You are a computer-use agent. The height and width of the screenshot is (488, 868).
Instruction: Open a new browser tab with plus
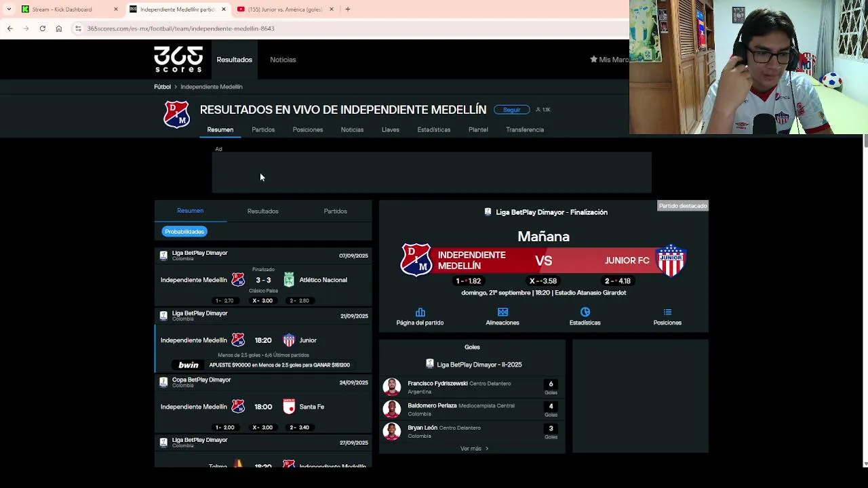pos(347,9)
